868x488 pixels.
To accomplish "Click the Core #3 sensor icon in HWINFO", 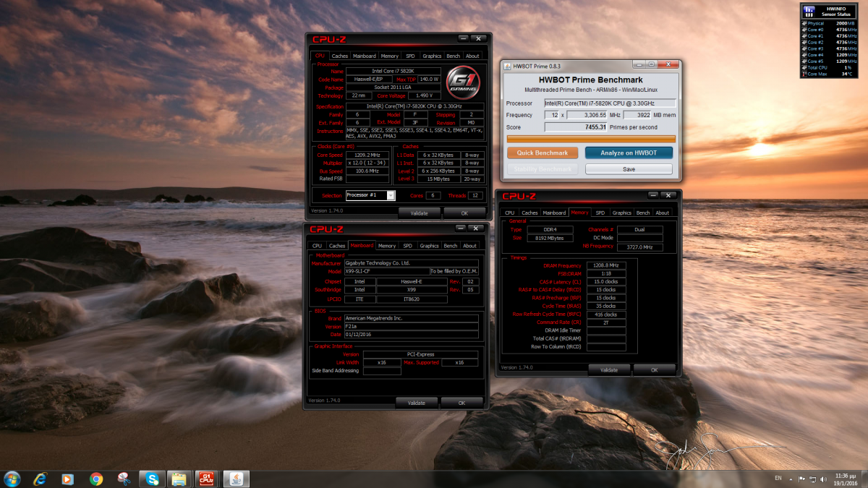I will tap(804, 48).
